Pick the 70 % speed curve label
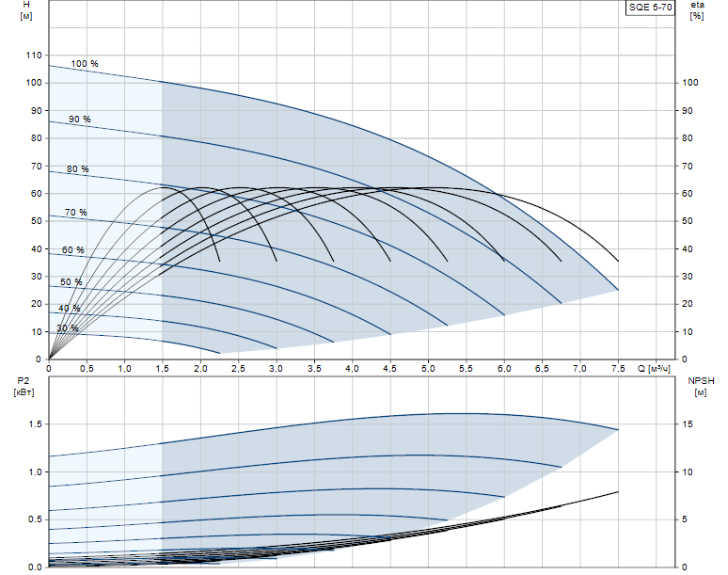This screenshot has width=728, height=575. click(x=75, y=213)
